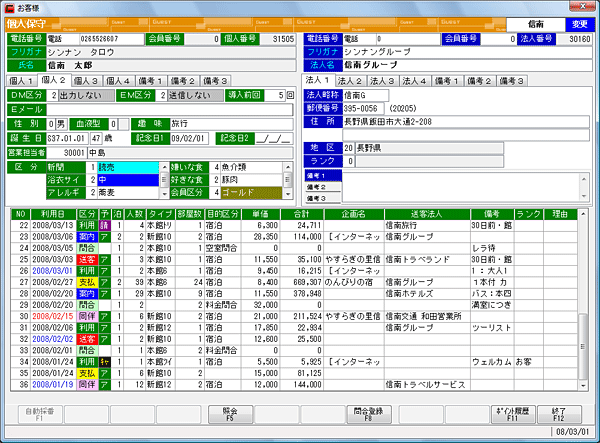Select the 備考1 side button in corporate panel
Screen dimensions: 600x443
coord(323,176)
